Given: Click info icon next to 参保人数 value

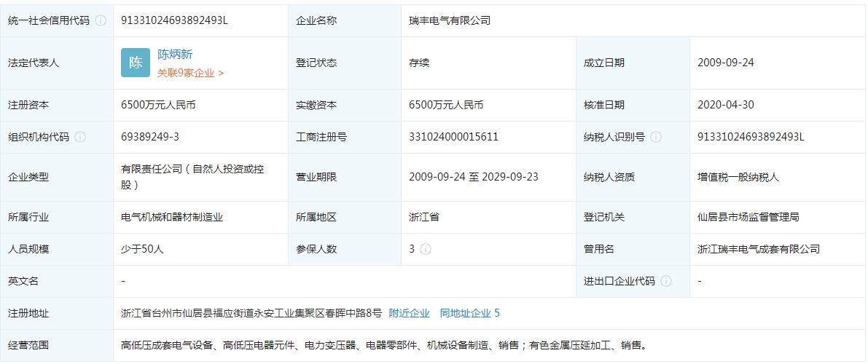Looking at the screenshot, I should pyautogui.click(x=426, y=249).
